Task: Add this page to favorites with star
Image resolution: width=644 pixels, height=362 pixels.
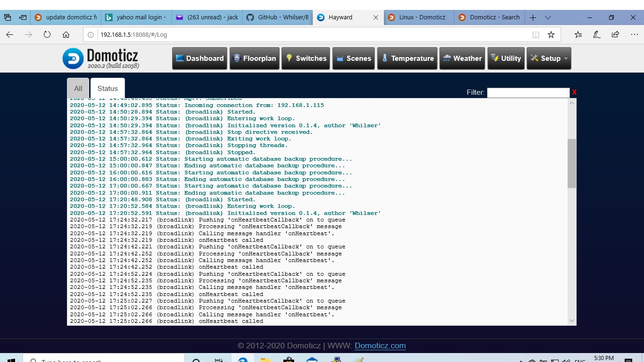Action: (x=551, y=34)
